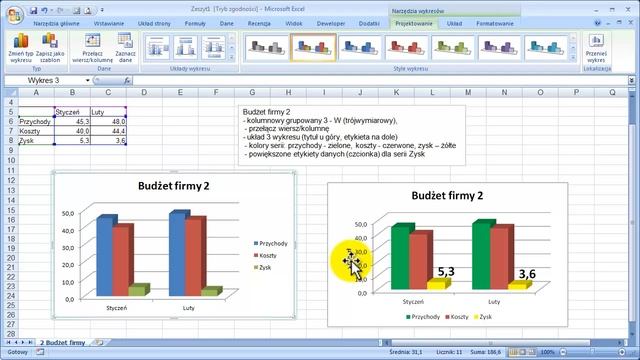Expand the Name Box dropdown
Viewport: 640px width, 360px height.
point(87,80)
